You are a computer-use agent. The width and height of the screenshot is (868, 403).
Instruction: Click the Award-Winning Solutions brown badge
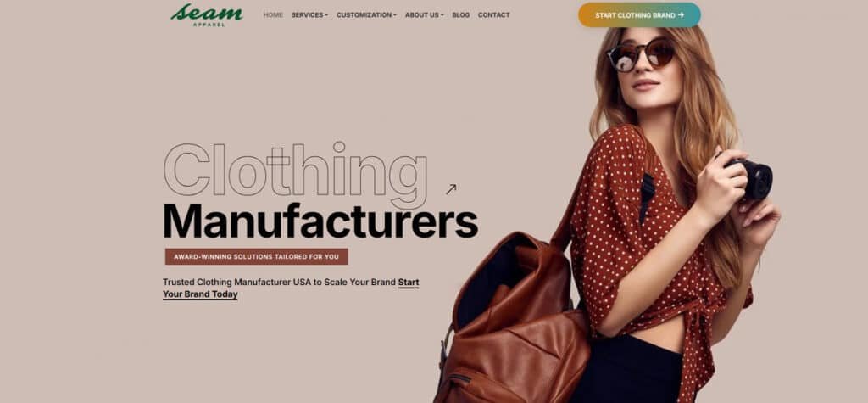point(256,257)
